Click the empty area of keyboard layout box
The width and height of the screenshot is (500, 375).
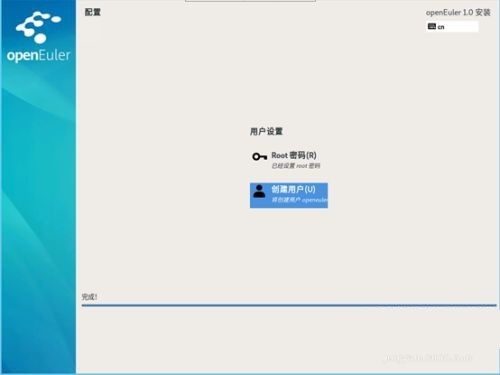(x=462, y=26)
